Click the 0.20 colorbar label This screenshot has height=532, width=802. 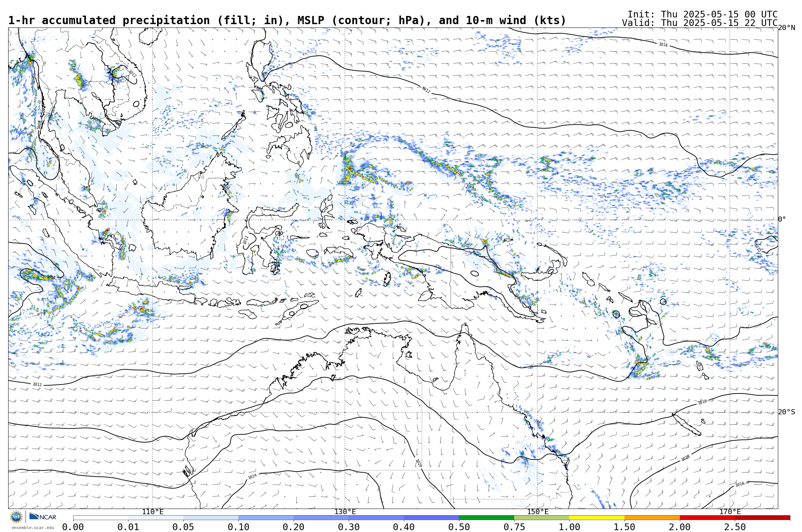294,527
